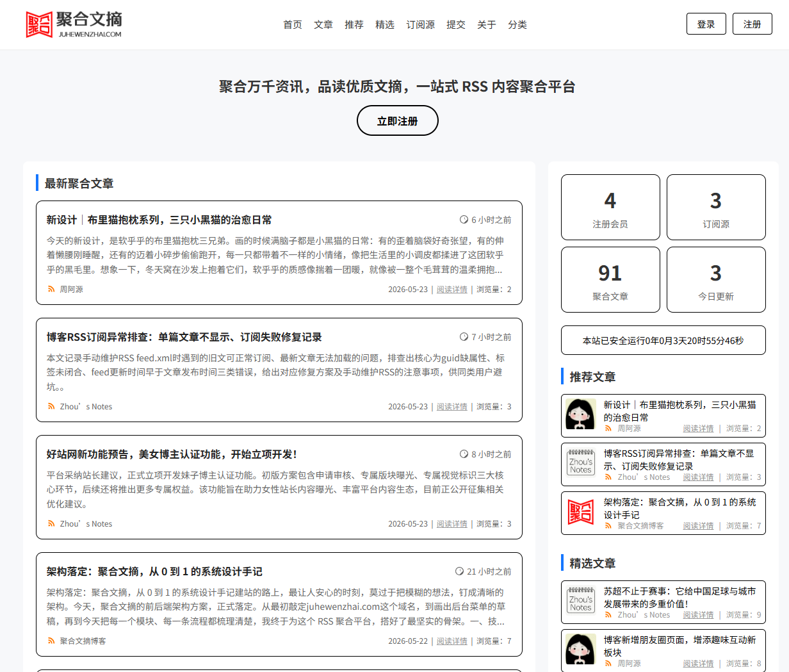Click RSS icon in recommended 博客RSS订阅异常排查 item

tap(608, 477)
